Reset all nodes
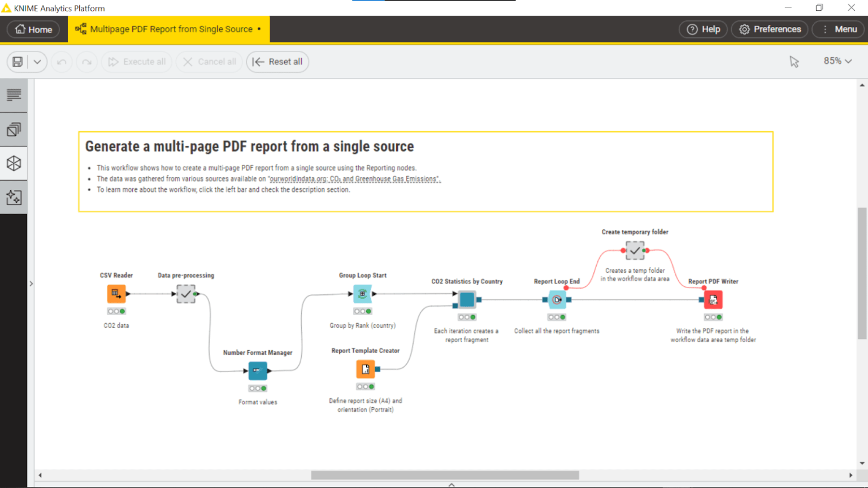Screen dimensions: 868x488 [x=277, y=62]
